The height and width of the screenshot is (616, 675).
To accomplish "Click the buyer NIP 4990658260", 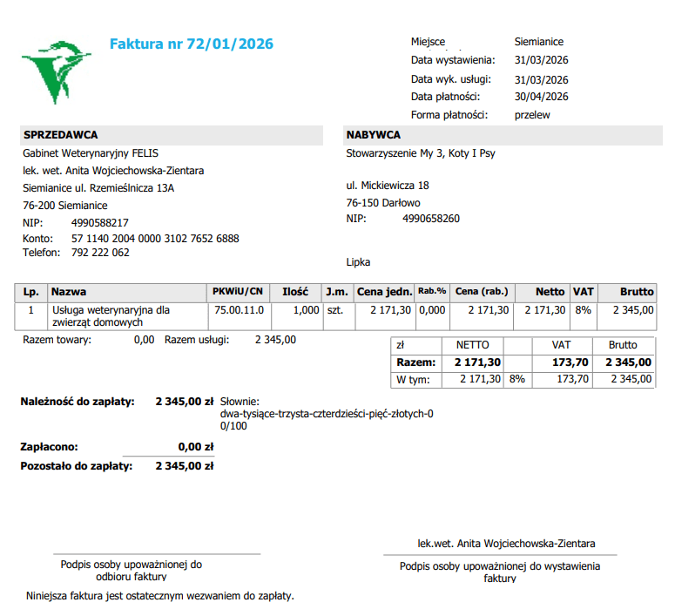I will click(x=431, y=219).
